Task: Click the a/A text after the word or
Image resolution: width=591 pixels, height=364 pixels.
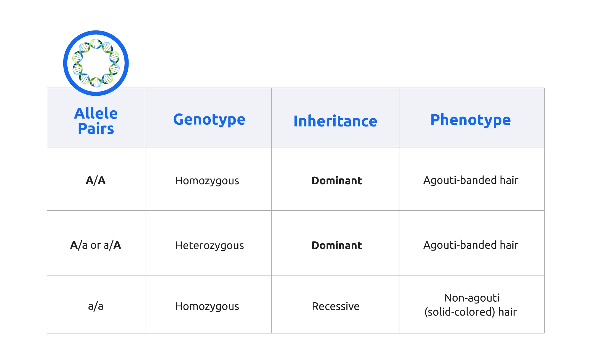Action: coord(112,245)
